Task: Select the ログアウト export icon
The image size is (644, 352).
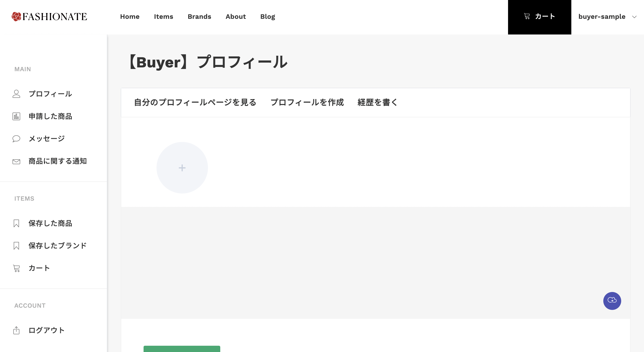Action: 17,330
